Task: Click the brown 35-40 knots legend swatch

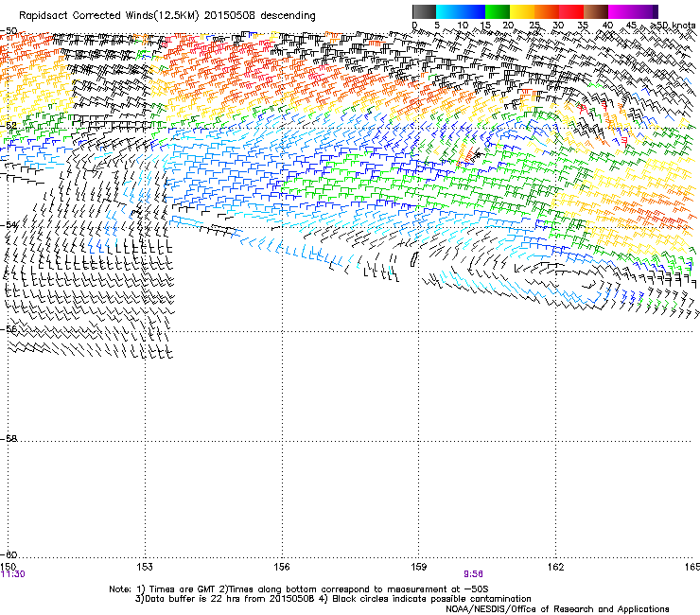Action: click(596, 11)
